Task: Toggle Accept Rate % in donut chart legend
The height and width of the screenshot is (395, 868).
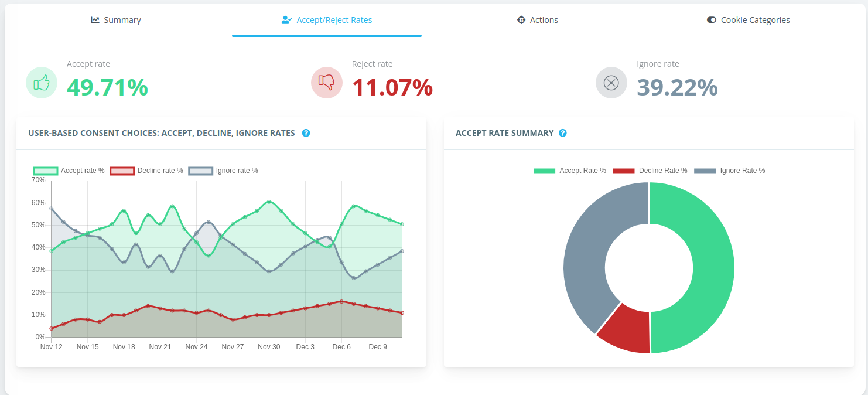Action: 569,170
